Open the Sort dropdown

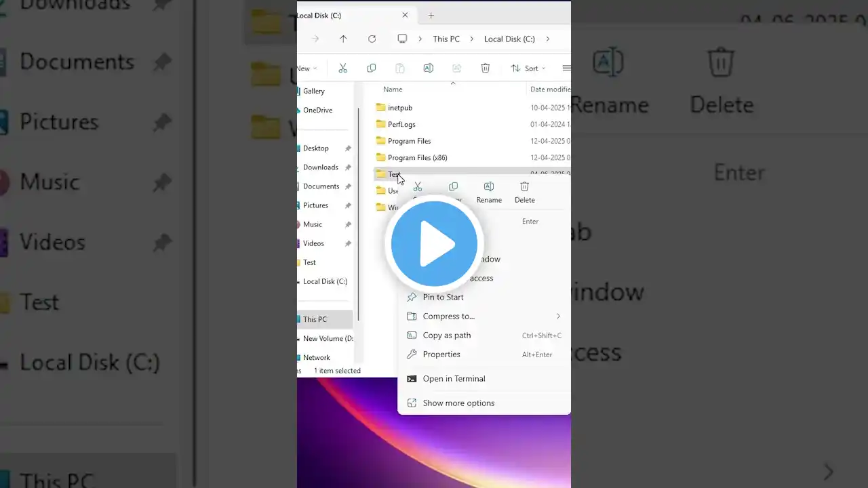pyautogui.click(x=528, y=68)
